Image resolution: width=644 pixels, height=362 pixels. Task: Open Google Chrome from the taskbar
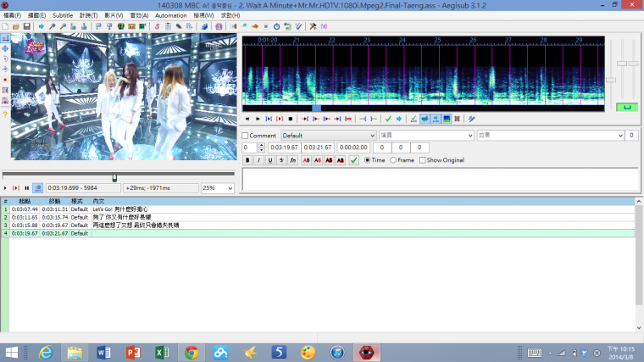(x=192, y=352)
